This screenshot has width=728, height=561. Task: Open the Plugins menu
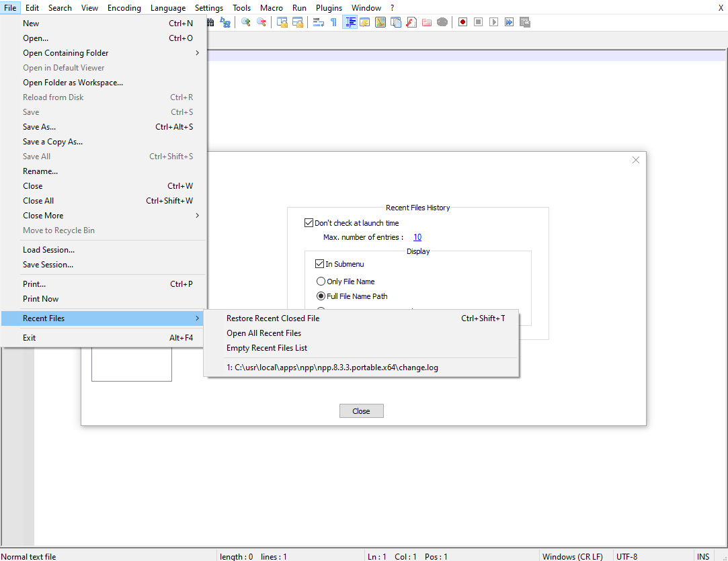click(329, 8)
